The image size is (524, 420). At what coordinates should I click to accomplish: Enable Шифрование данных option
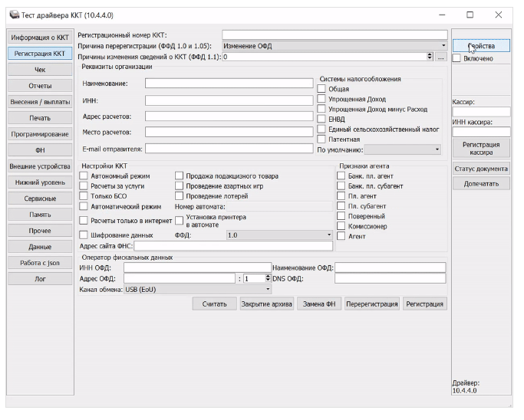click(x=84, y=235)
